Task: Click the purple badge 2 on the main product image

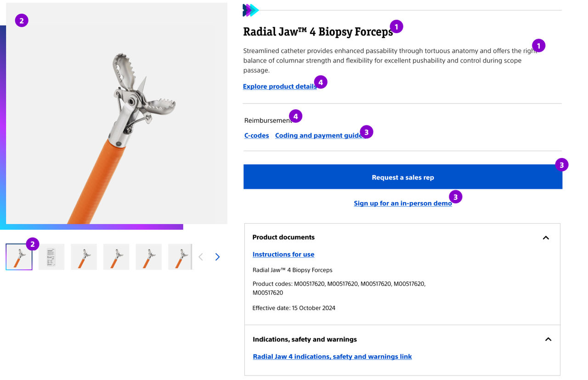Action: coord(21,20)
